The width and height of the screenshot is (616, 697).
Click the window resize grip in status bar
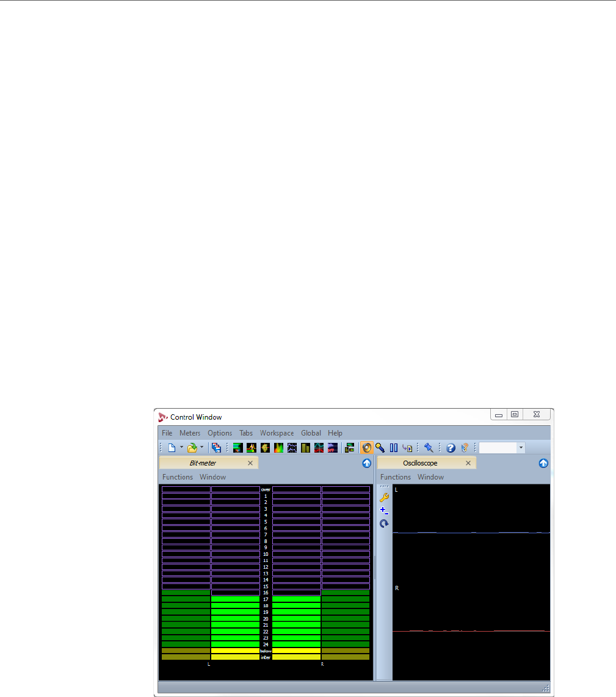[546, 688]
